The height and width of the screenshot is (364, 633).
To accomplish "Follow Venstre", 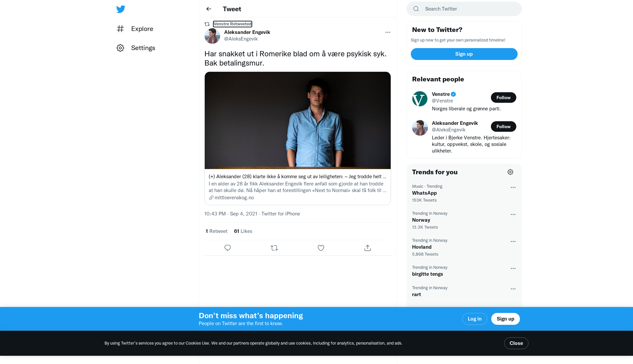I will coord(503,98).
